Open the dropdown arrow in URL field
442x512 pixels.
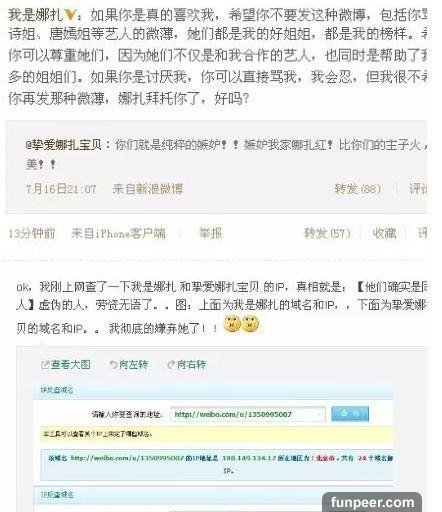point(319,414)
